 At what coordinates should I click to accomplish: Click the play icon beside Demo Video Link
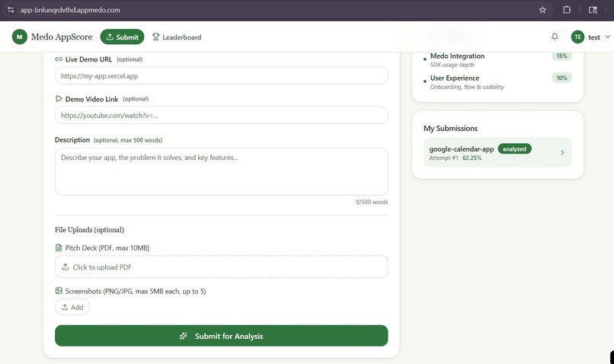click(x=59, y=99)
